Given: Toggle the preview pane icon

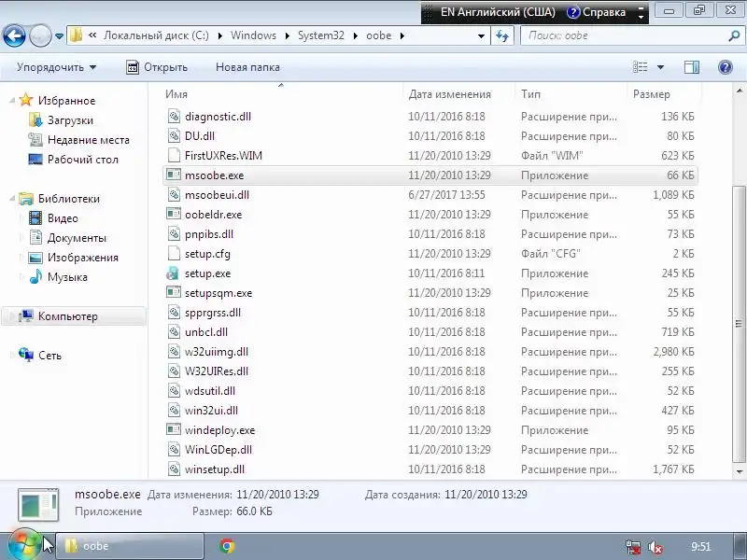Looking at the screenshot, I should coord(692,67).
